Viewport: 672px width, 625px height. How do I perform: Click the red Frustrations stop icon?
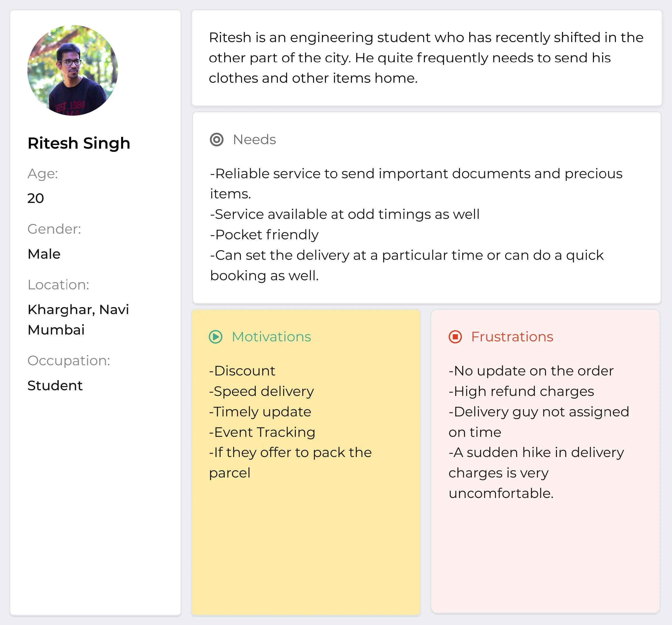coord(455,337)
